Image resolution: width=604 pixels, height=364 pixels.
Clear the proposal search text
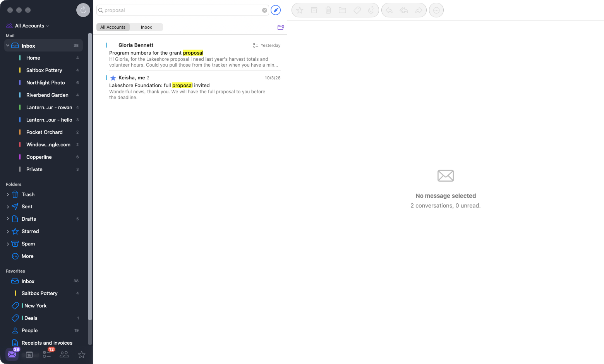[x=265, y=10]
